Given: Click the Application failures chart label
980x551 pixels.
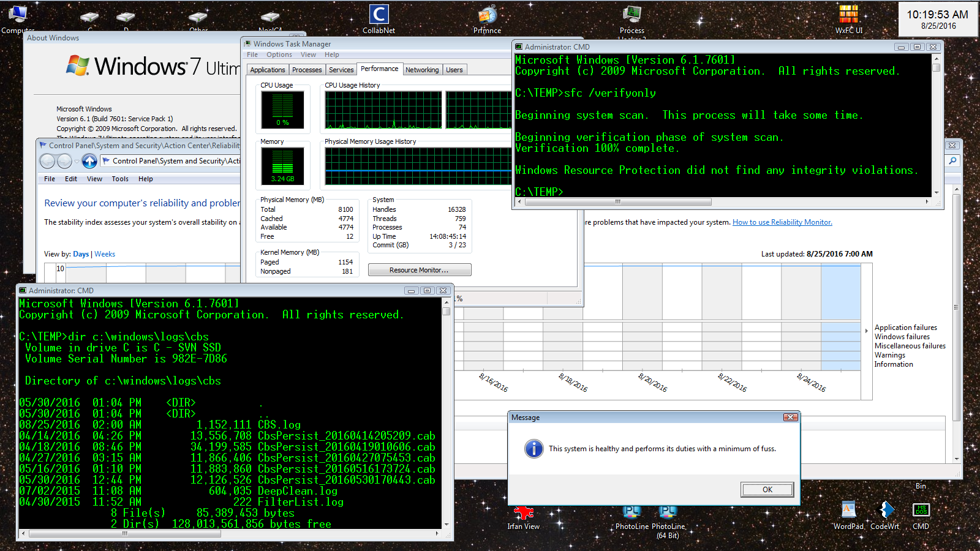Looking at the screenshot, I should pyautogui.click(x=905, y=328).
